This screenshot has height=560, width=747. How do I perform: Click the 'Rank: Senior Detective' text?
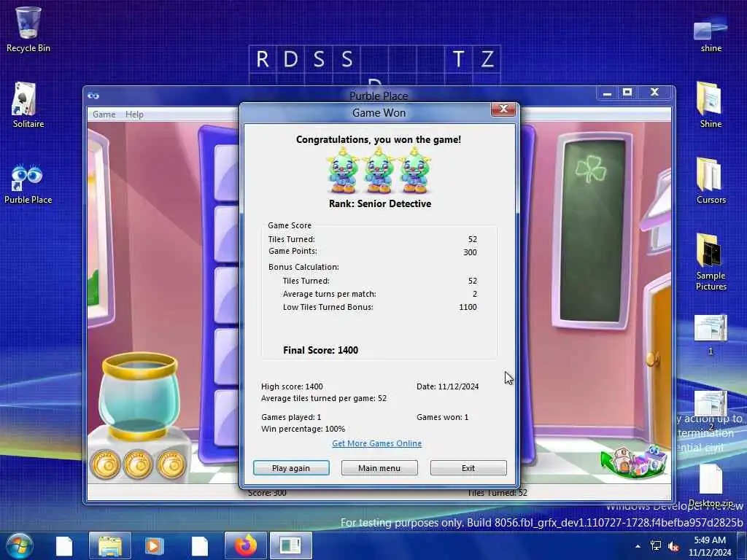point(380,204)
